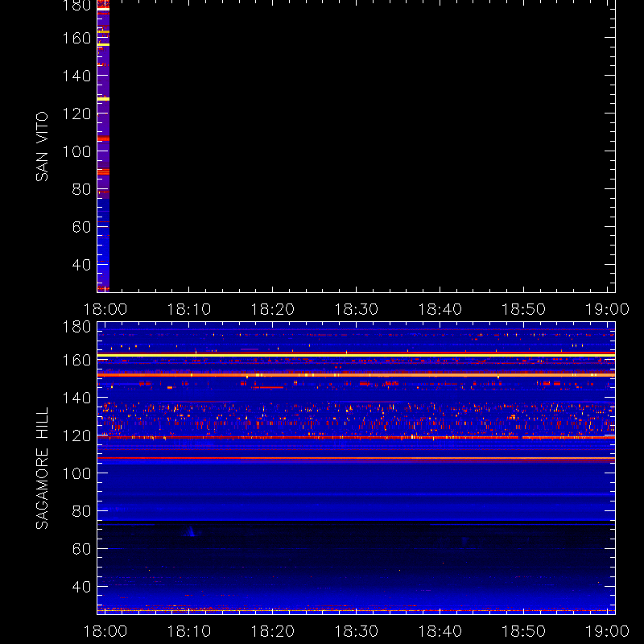Click the red band near 108 in Sagamore Hill
This screenshot has width=644, height=644.
[x=356, y=458]
